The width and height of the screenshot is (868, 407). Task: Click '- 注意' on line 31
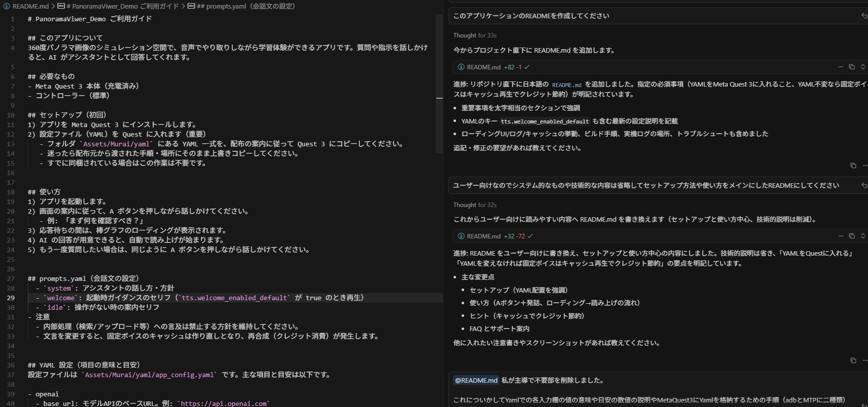click(x=39, y=317)
